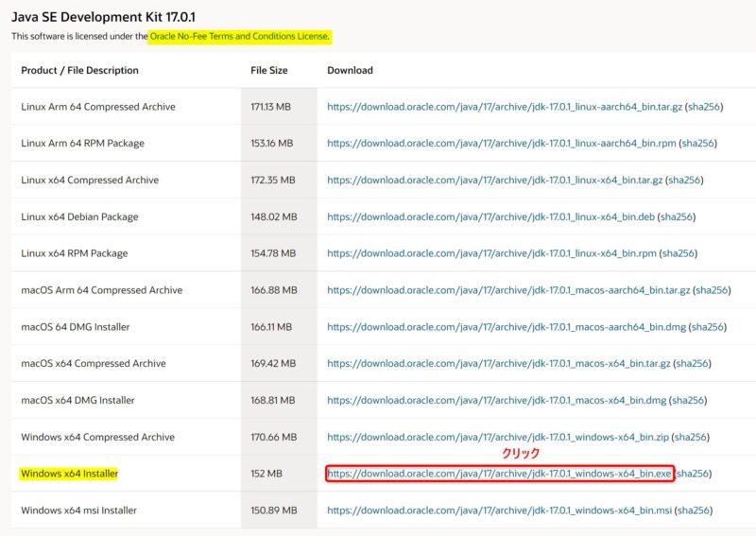
Task: Select the macOS x64 Compressed Archive label
Action: click(94, 363)
